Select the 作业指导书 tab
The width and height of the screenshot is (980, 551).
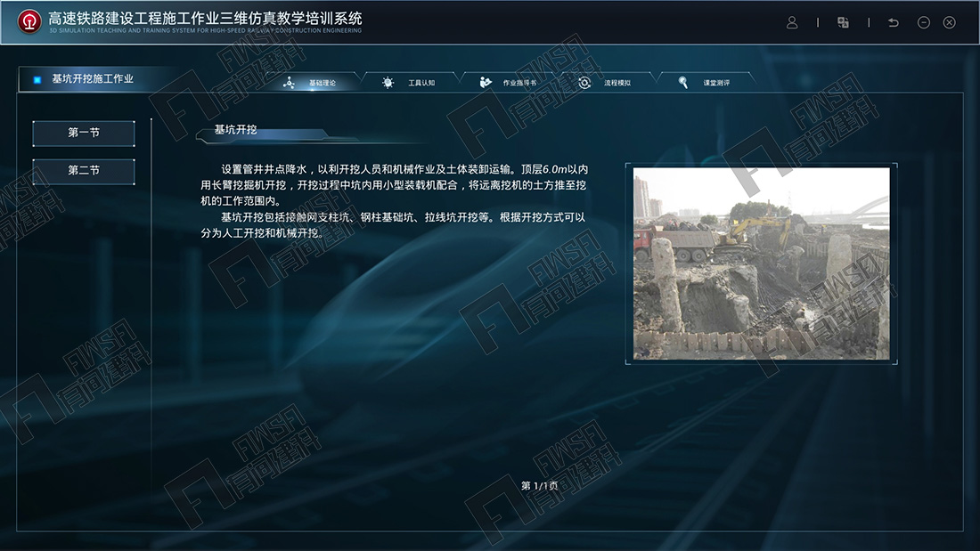coord(508,83)
